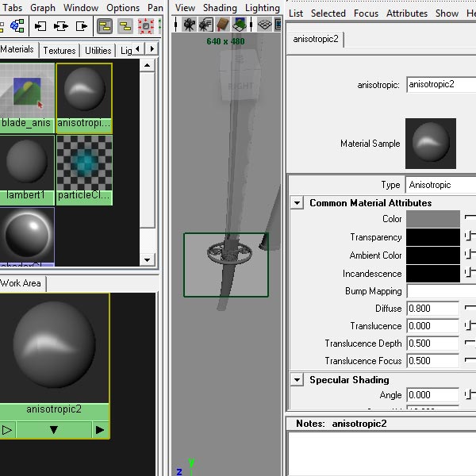Open the Window menu in Hypershade
Viewport: 476px width, 476px height.
coord(81,8)
